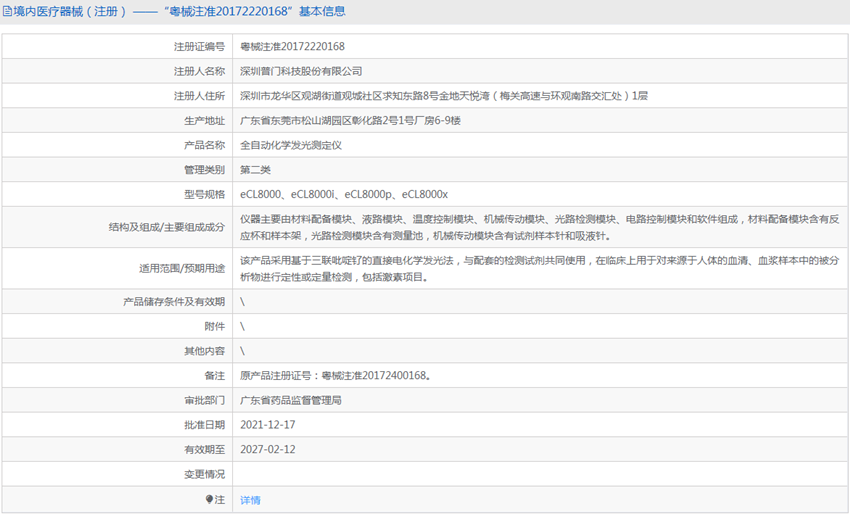The width and height of the screenshot is (850, 516).
Task: Select model spec text eCL8000、eCL8000i
Action: [x=344, y=194]
